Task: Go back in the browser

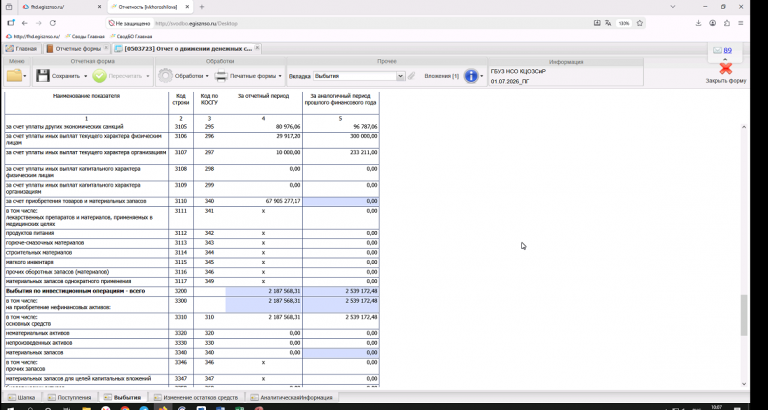Action: (24, 23)
